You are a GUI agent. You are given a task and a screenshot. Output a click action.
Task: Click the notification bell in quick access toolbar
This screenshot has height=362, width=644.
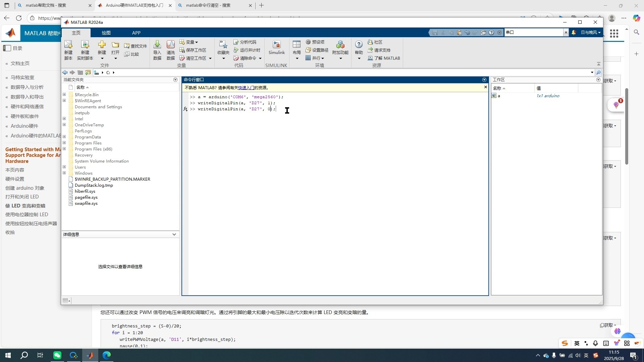click(x=574, y=32)
